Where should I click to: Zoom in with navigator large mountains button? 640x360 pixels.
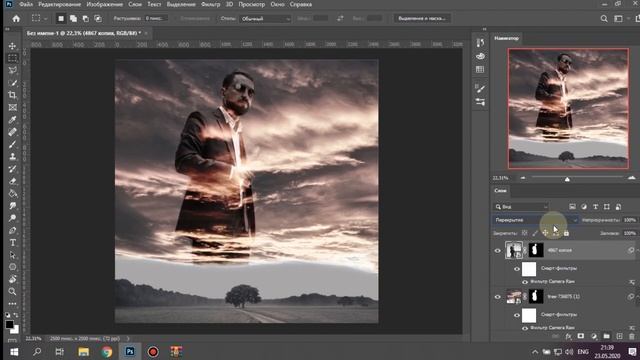[x=631, y=178]
